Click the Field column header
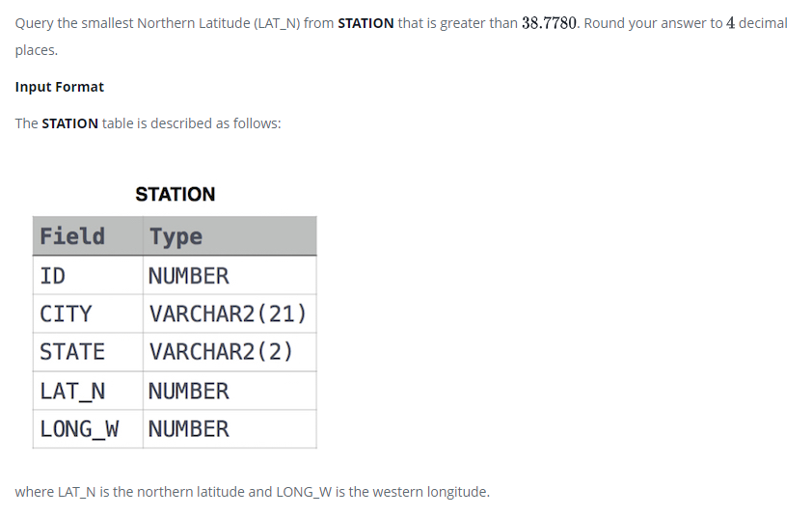812x516 pixels. click(x=88, y=236)
